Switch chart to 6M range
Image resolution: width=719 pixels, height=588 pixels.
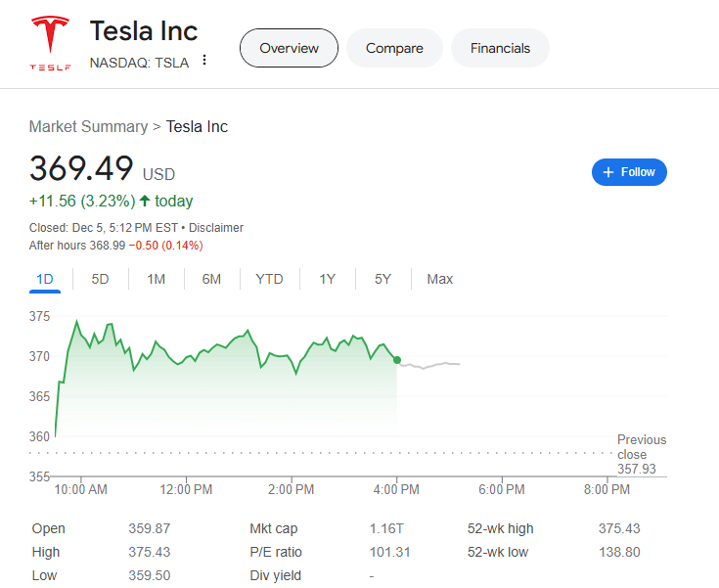tap(211, 279)
